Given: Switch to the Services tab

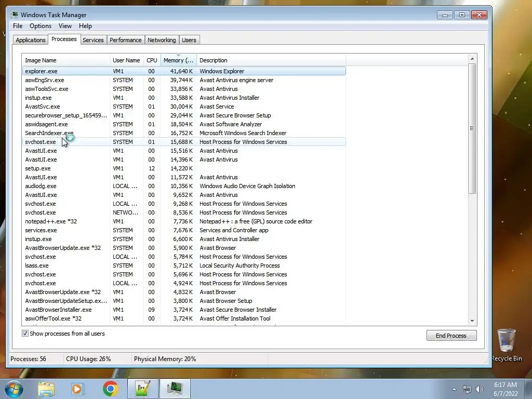Looking at the screenshot, I should click(x=93, y=40).
